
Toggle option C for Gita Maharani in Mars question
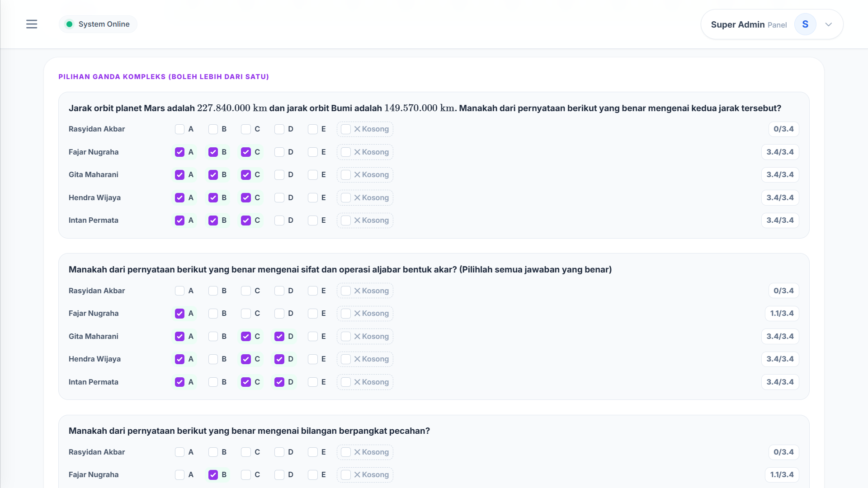246,175
